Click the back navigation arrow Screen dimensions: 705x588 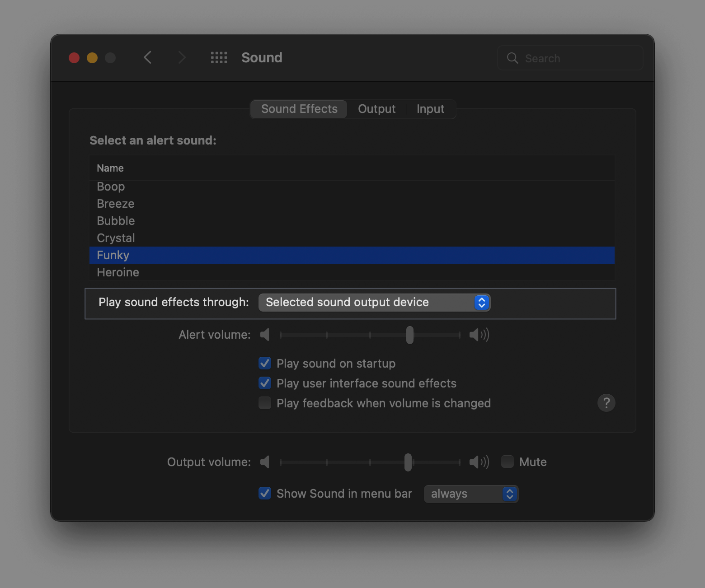pyautogui.click(x=147, y=58)
